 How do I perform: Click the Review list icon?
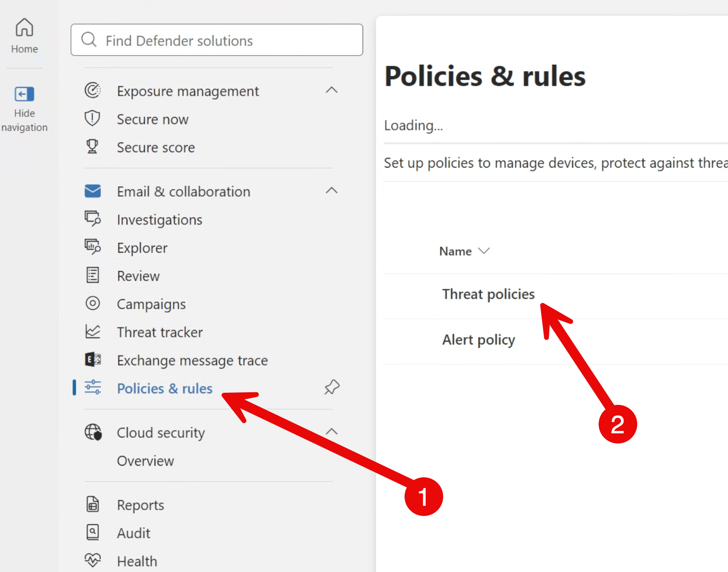click(x=93, y=275)
